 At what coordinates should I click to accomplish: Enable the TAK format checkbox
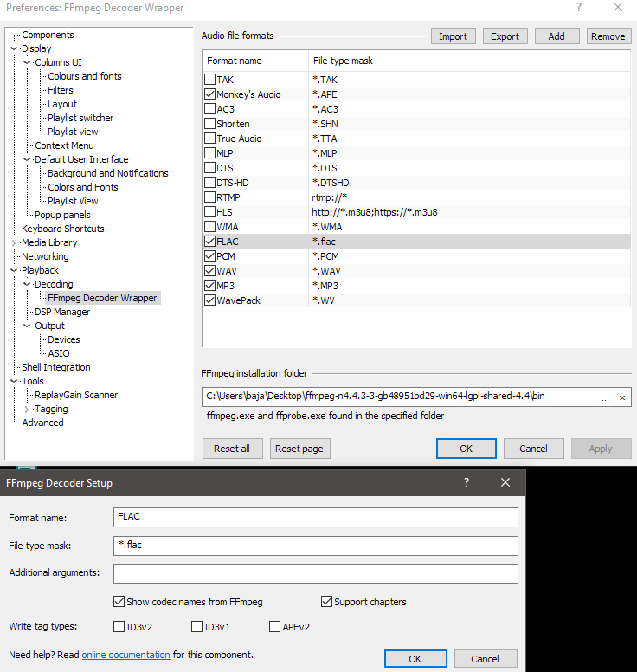click(x=210, y=80)
